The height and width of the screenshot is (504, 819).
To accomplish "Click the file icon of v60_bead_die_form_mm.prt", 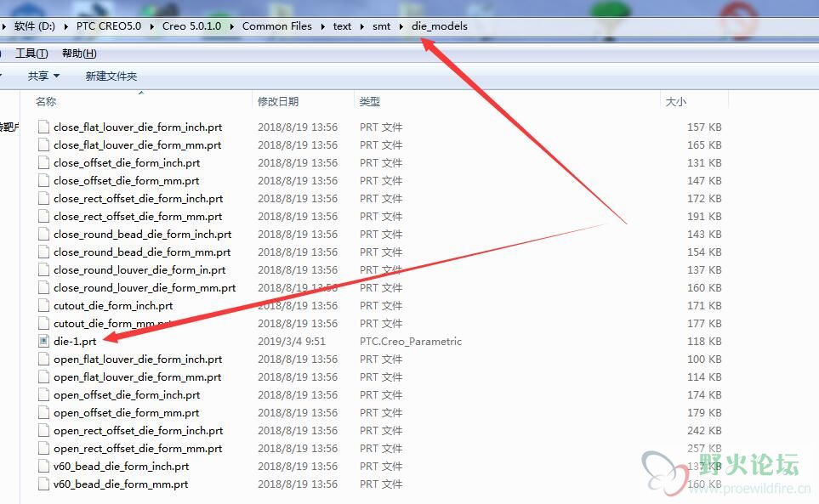I will (x=44, y=484).
